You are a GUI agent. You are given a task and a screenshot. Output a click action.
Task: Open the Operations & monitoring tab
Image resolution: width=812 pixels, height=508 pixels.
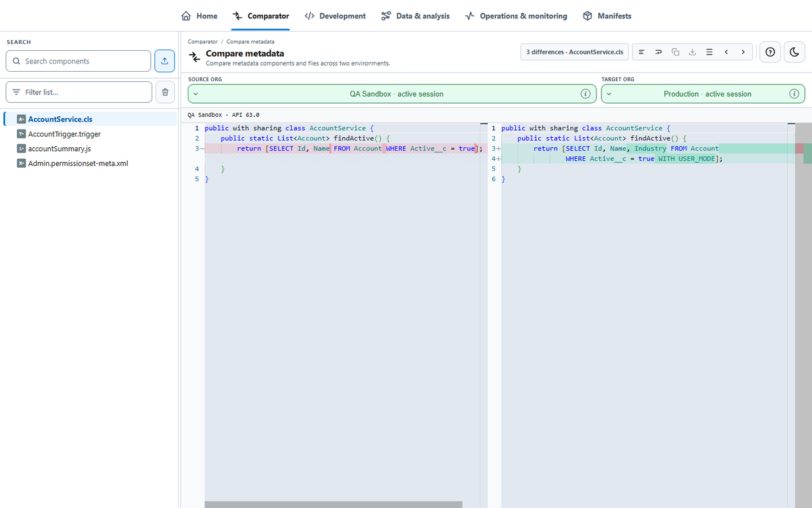pos(516,16)
